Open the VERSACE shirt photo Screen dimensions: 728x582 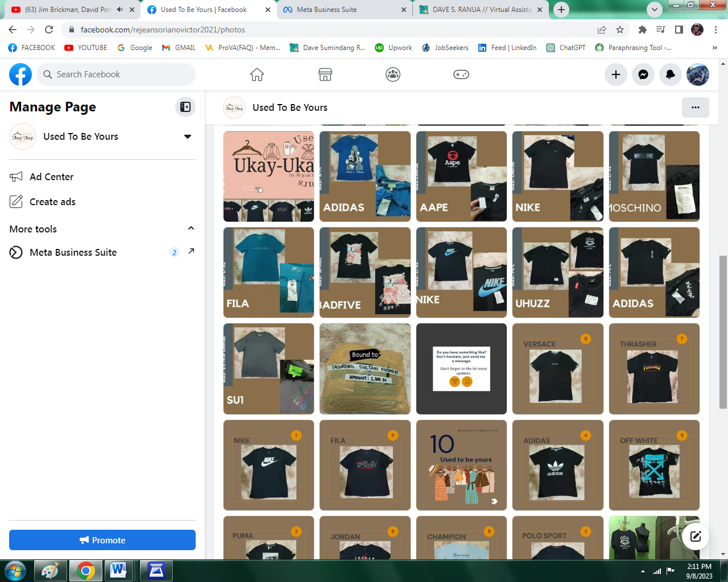pyautogui.click(x=558, y=369)
